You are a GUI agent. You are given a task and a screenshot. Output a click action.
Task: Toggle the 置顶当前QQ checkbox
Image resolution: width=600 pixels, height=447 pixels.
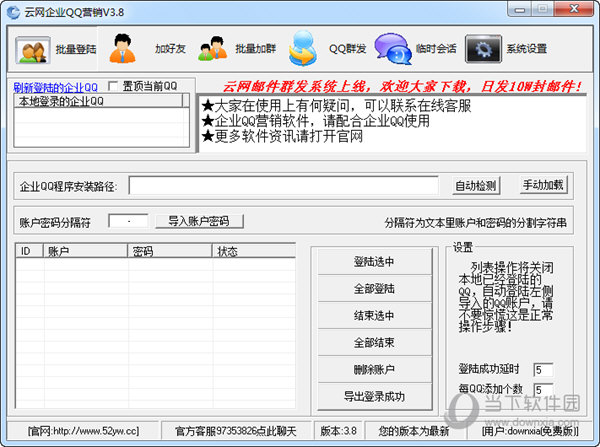[x=113, y=86]
